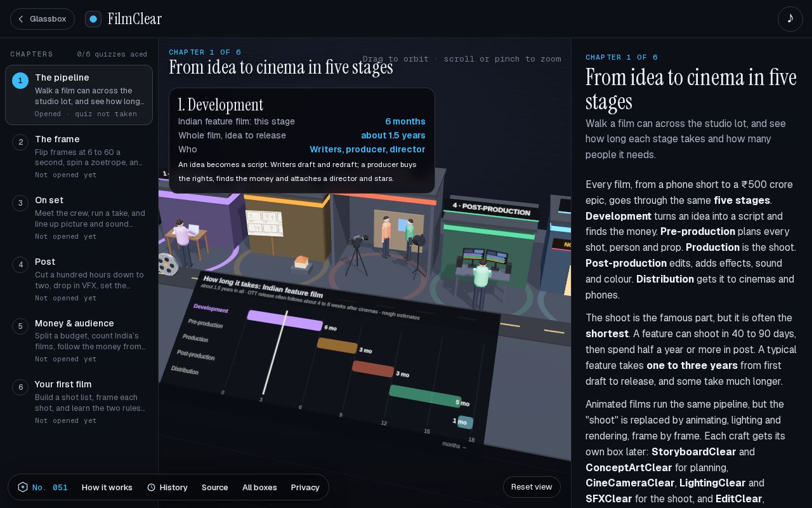Image resolution: width=812 pixels, height=508 pixels.
Task: Click the 'Distribution' chart row label
Action: click(185, 370)
